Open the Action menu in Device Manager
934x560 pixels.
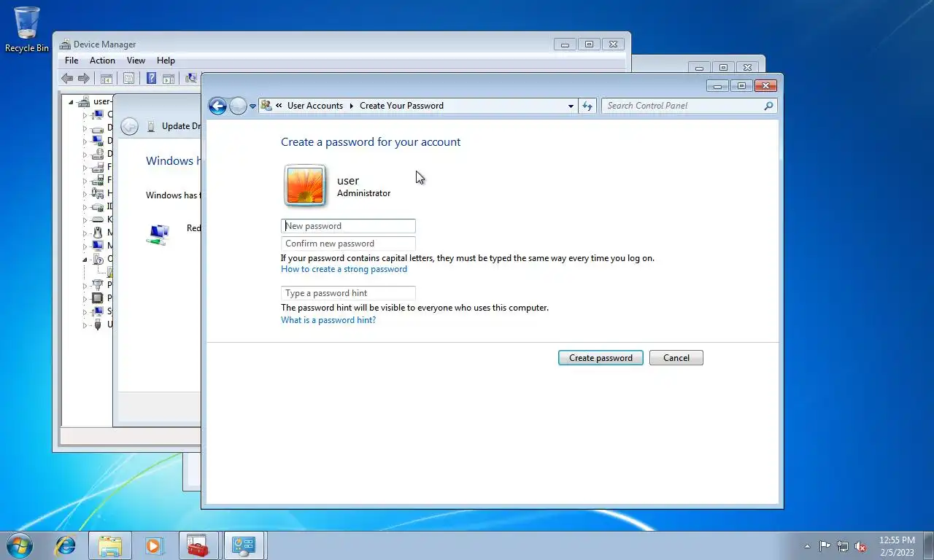[102, 61]
